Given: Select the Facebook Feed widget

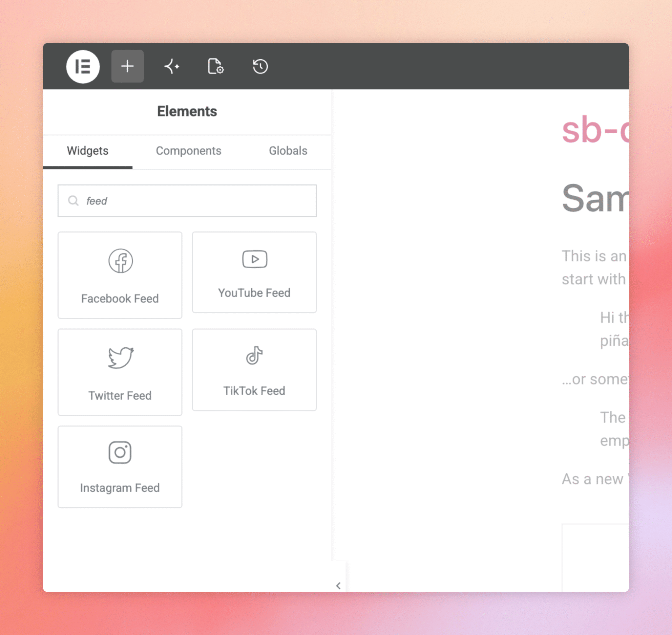Looking at the screenshot, I should [120, 275].
